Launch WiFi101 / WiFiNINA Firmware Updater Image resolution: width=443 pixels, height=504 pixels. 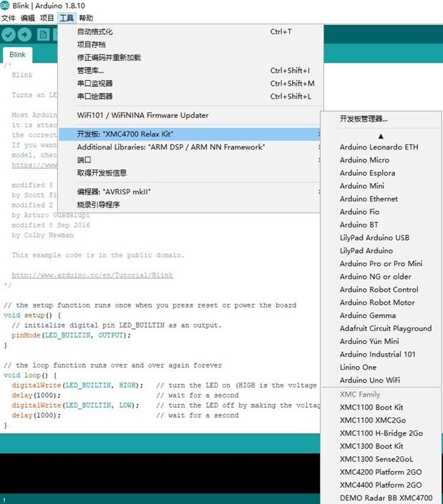point(190,115)
